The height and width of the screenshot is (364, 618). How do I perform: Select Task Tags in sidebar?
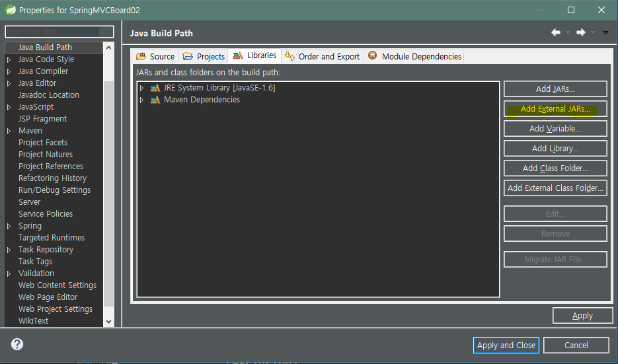(35, 262)
